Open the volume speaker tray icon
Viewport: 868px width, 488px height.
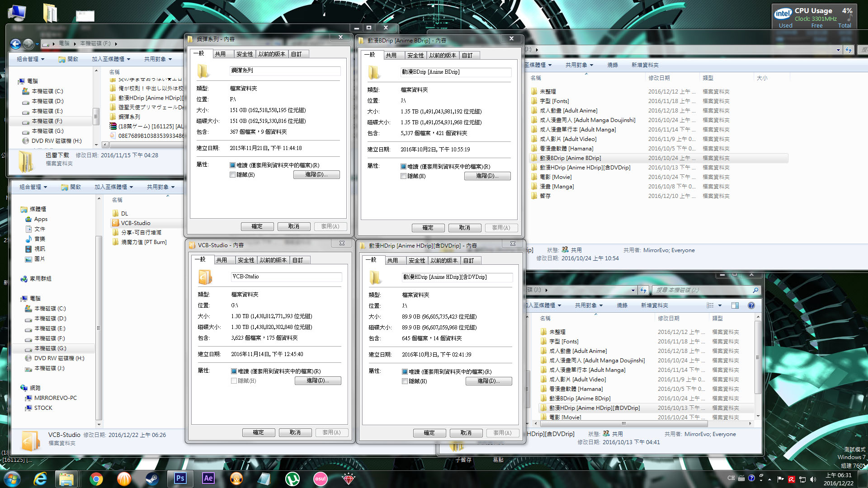(813, 479)
